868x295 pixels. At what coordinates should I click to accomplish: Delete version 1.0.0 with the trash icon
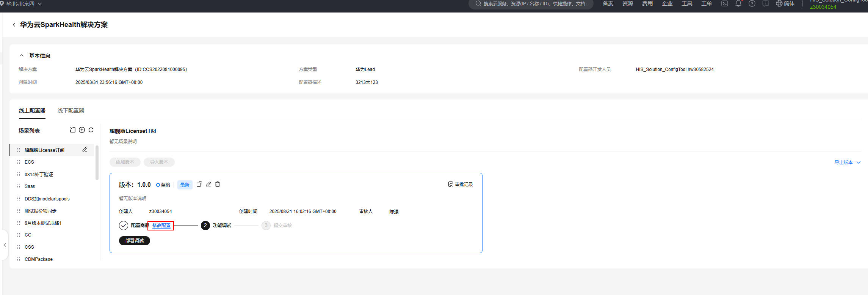point(218,184)
